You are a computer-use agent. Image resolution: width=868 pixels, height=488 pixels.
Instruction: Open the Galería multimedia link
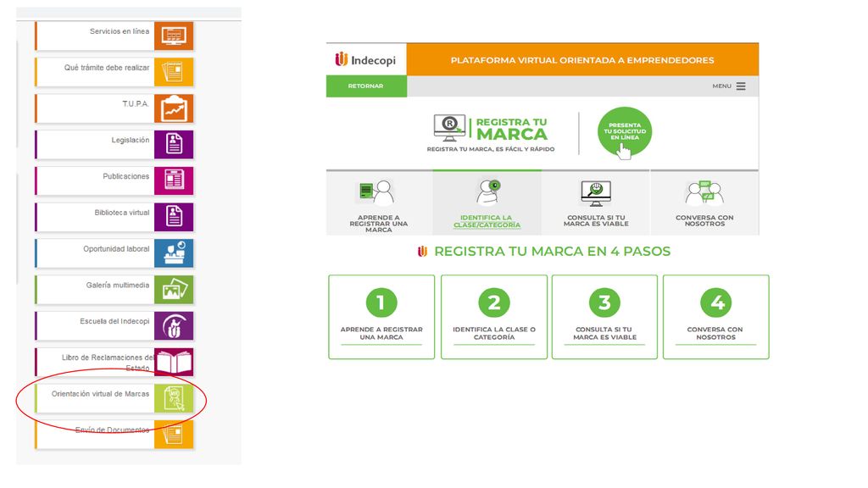[117, 285]
